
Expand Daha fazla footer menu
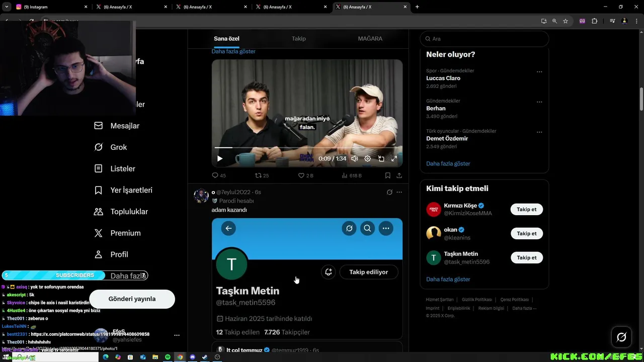click(x=524, y=308)
